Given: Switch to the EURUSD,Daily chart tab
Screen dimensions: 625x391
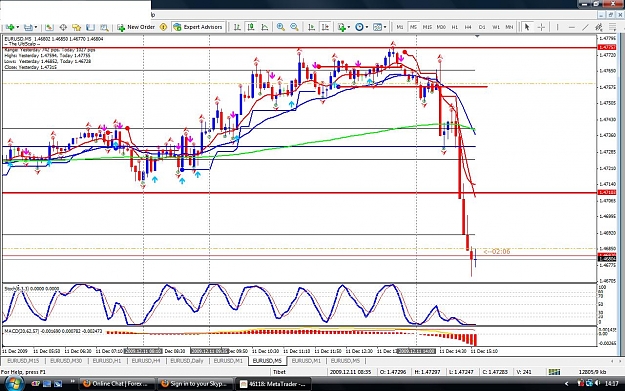Looking at the screenshot, I should pos(187,361).
